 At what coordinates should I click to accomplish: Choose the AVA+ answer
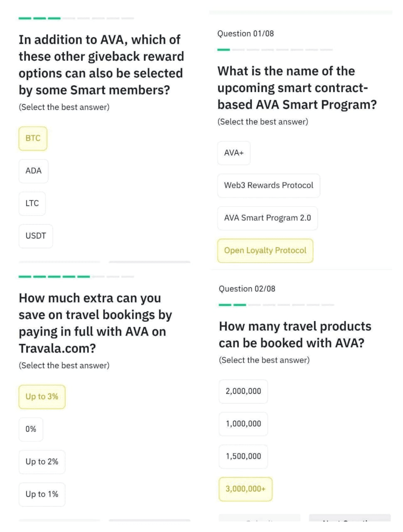click(234, 153)
